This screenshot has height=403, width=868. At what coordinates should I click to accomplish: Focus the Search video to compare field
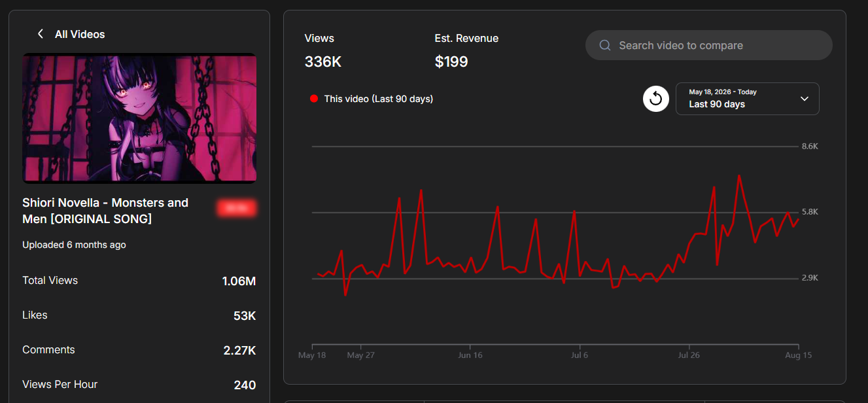[x=708, y=45]
